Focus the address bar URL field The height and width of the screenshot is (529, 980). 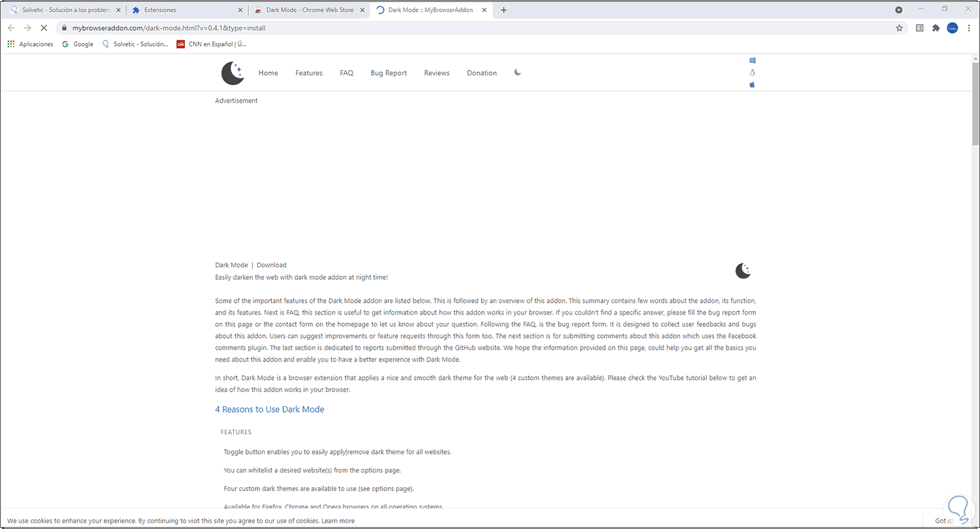pos(480,28)
